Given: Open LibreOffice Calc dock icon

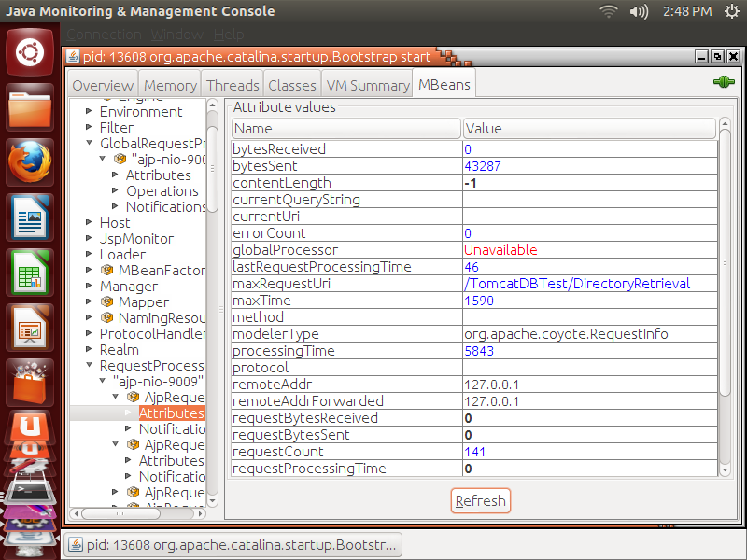Looking at the screenshot, I should click(30, 273).
